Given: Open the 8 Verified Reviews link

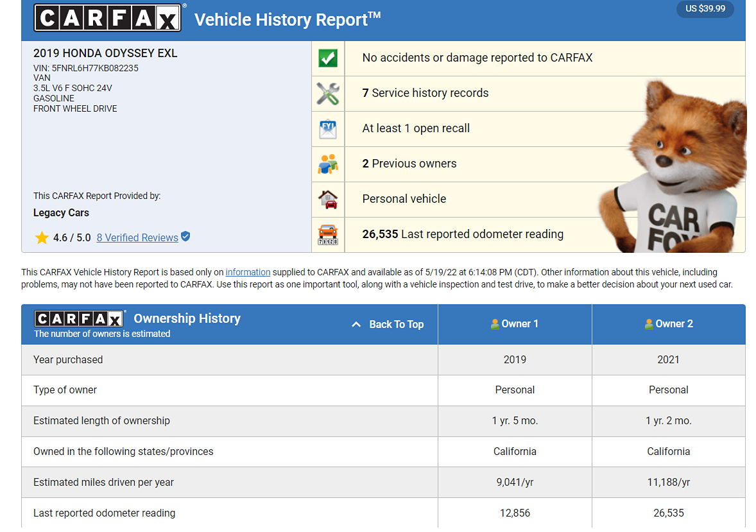Looking at the screenshot, I should pyautogui.click(x=137, y=238).
